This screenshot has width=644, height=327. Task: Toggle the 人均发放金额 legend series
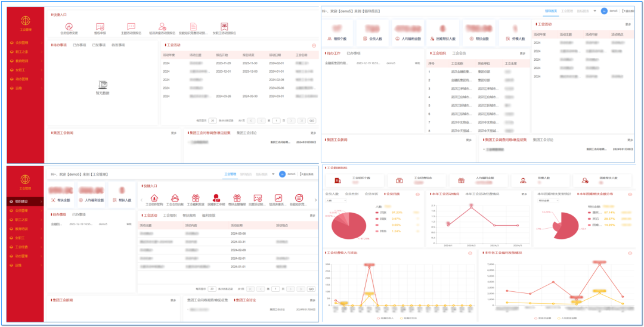[568, 317]
